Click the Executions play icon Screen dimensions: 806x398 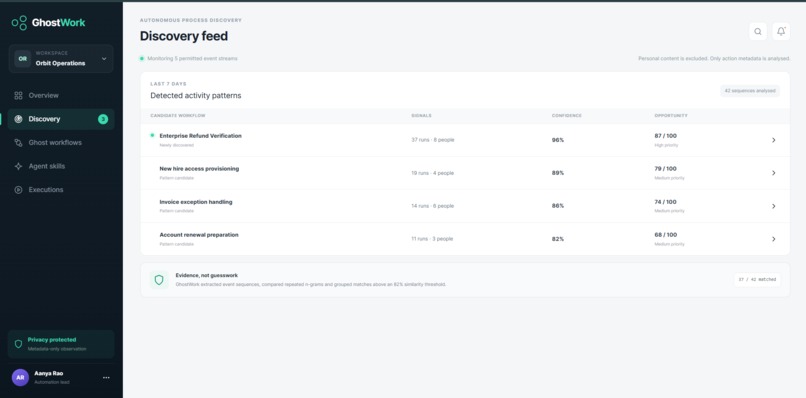click(19, 190)
